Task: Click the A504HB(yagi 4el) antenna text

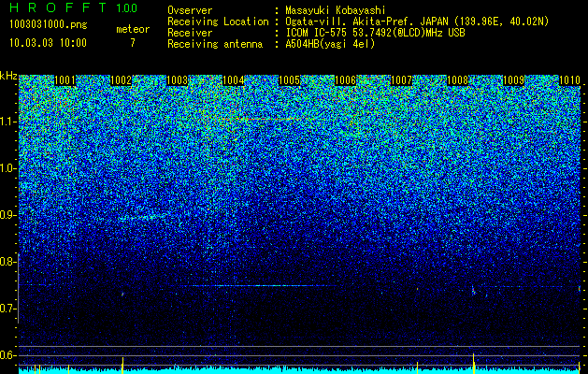Action: coord(330,44)
